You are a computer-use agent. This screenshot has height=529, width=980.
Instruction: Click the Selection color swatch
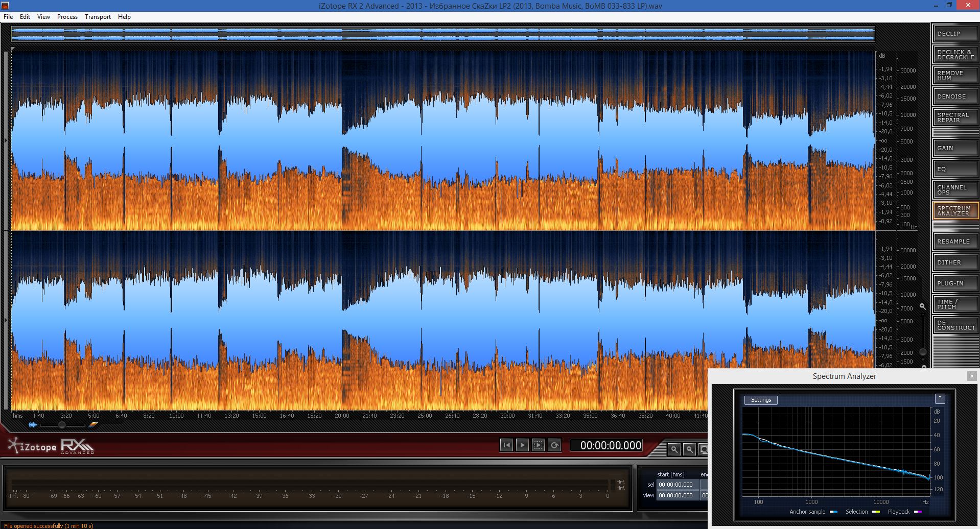pos(876,512)
